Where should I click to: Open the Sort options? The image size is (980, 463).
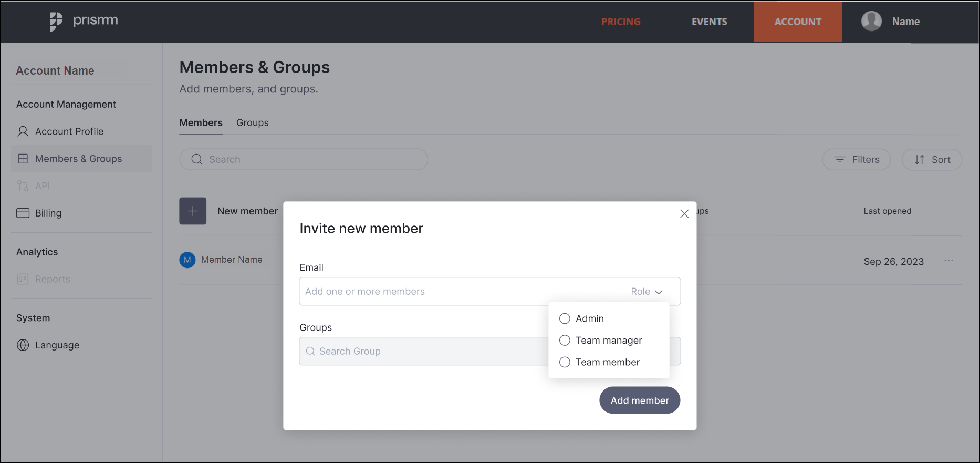click(932, 160)
